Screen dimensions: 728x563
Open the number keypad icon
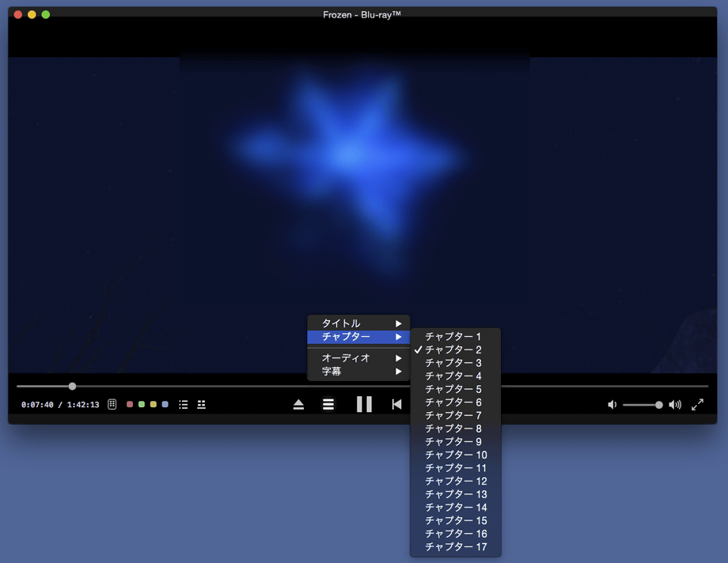(x=112, y=404)
